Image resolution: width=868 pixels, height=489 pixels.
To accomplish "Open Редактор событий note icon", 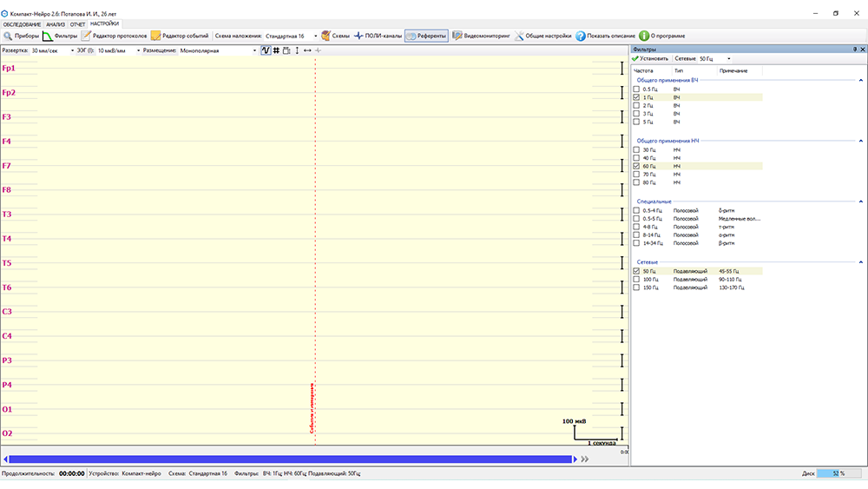I will (x=155, y=36).
